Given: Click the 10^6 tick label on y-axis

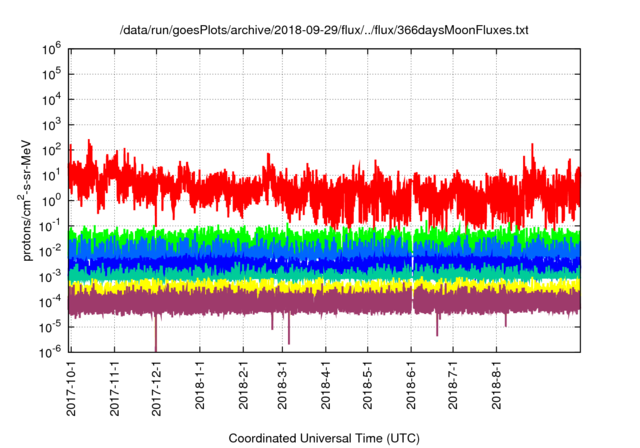Looking at the screenshot, I should click(53, 47).
